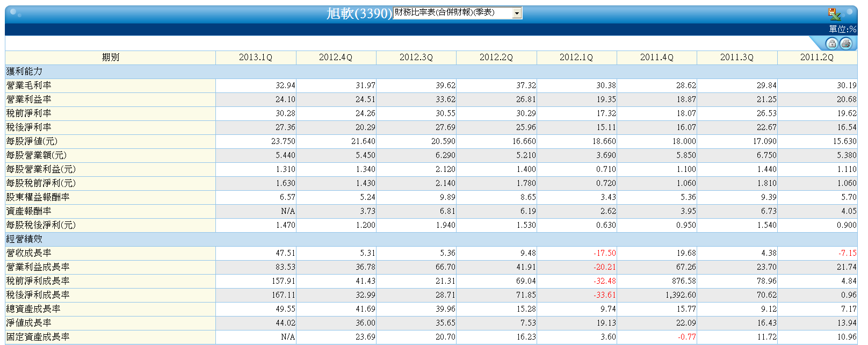Select the 9.89 value in 股東權益報酬率 row
Image resolution: width=868 pixels, height=345 pixels.
tap(448, 197)
